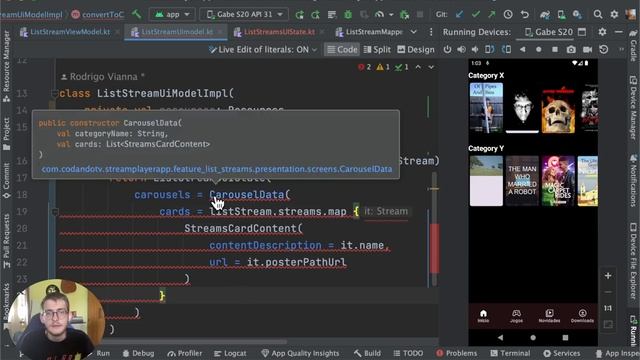This screenshot has width=640, height=360.
Task: Click the emulator home circle button
Action: [538, 49]
